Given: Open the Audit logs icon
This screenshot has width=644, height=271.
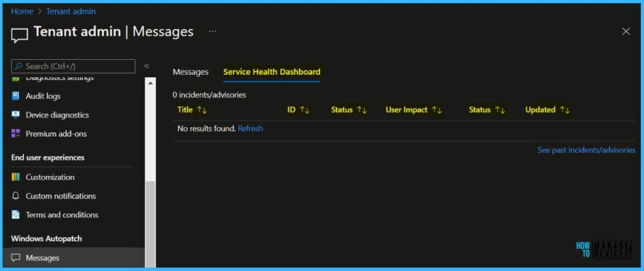Looking at the screenshot, I should click(16, 96).
